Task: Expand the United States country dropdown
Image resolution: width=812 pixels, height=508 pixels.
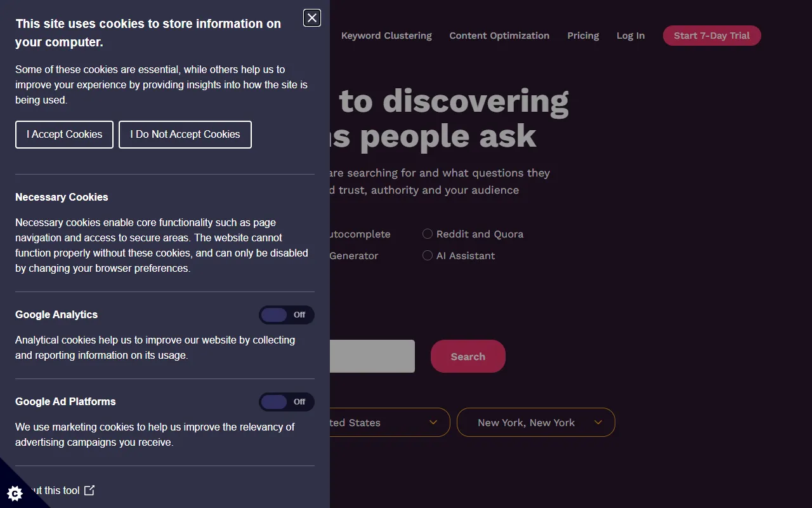Action: pyautogui.click(x=390, y=422)
